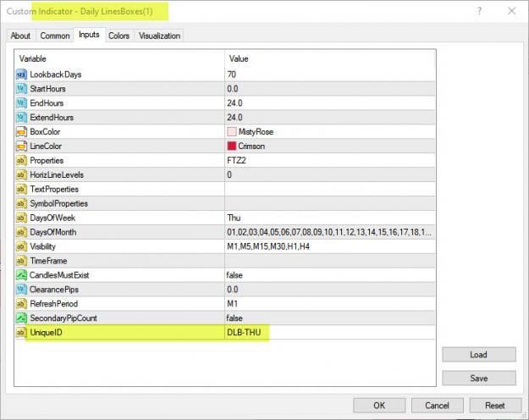Screen dimensions: 529x420
Task: Select the UniqueID variable name
Action: (46, 333)
